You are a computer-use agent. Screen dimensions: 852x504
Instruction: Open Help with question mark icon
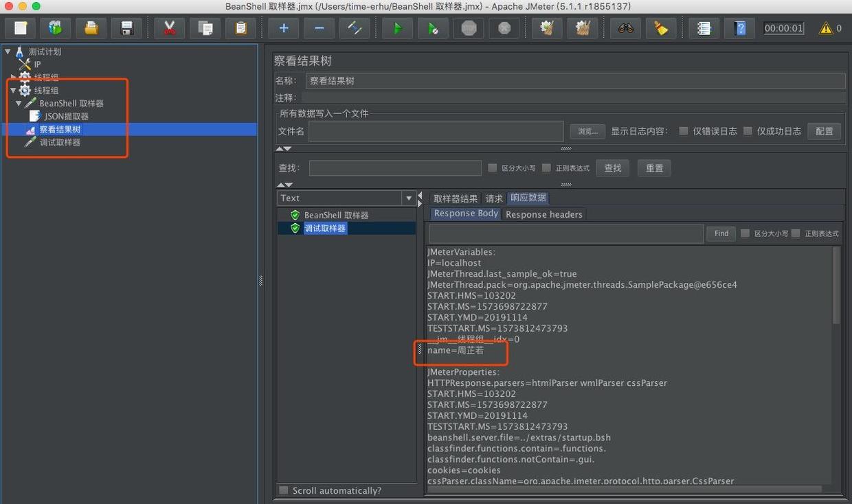[739, 28]
